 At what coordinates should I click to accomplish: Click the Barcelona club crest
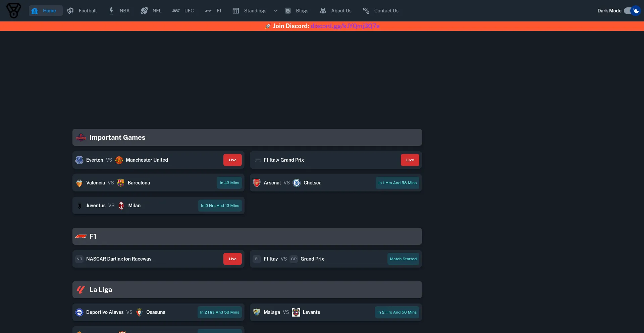point(121,183)
